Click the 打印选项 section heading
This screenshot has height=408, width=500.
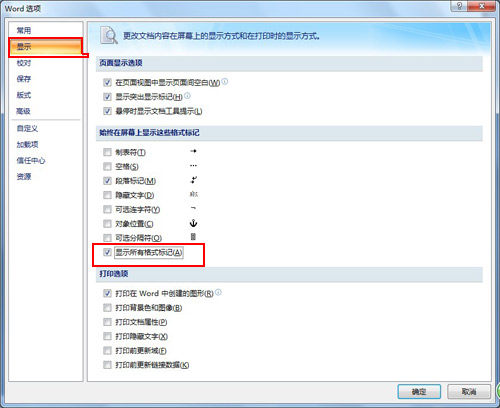[x=114, y=274]
